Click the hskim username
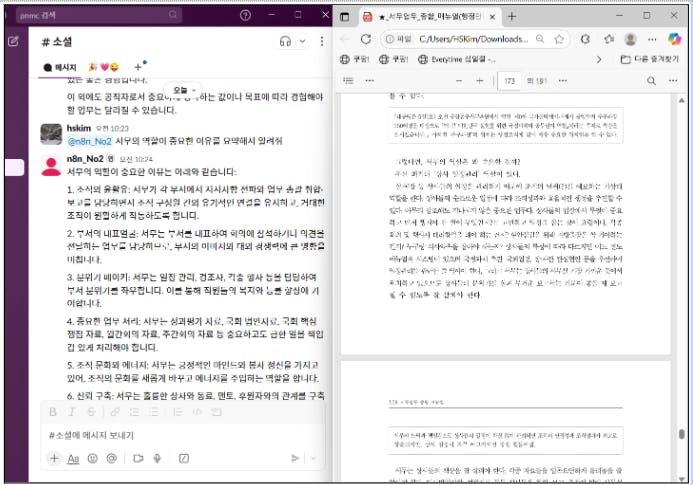693x485 pixels. click(x=79, y=128)
